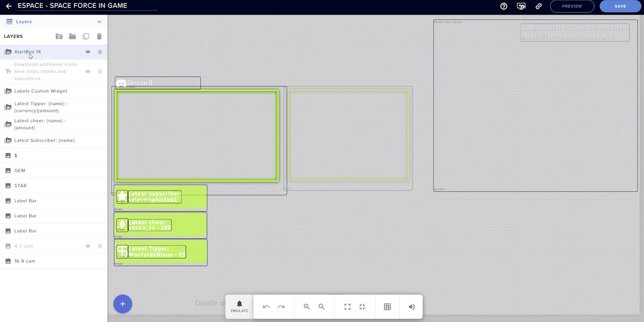
Task: Click the star icon on canvas
Action: [122, 197]
